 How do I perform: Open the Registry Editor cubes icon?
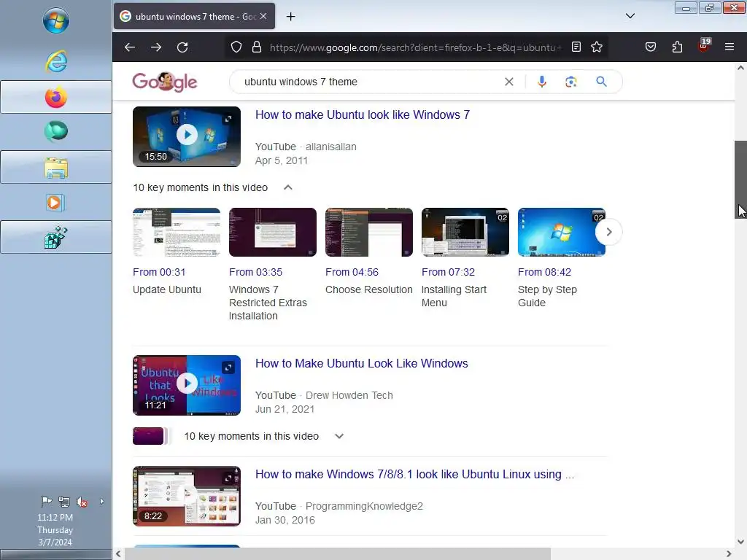pyautogui.click(x=55, y=237)
